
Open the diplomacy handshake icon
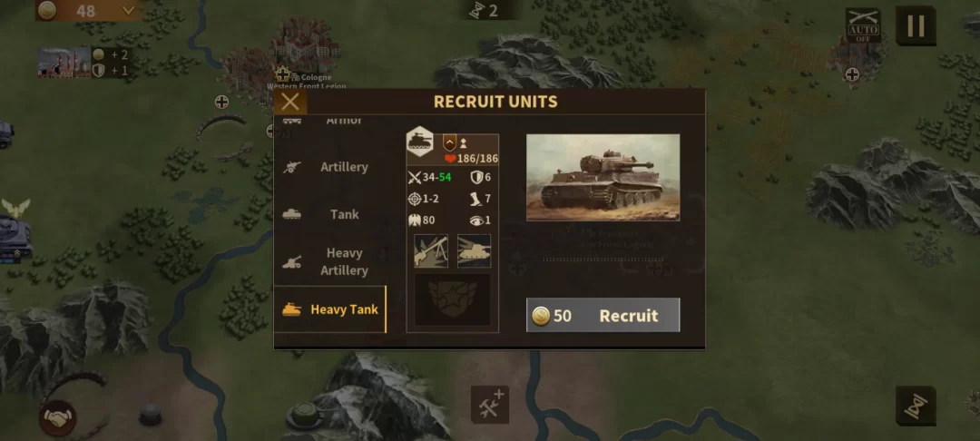(x=58, y=418)
